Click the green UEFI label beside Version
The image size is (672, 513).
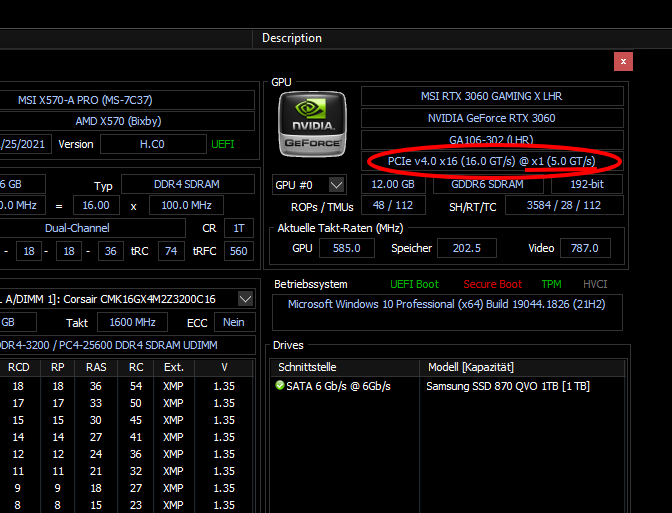[222, 144]
